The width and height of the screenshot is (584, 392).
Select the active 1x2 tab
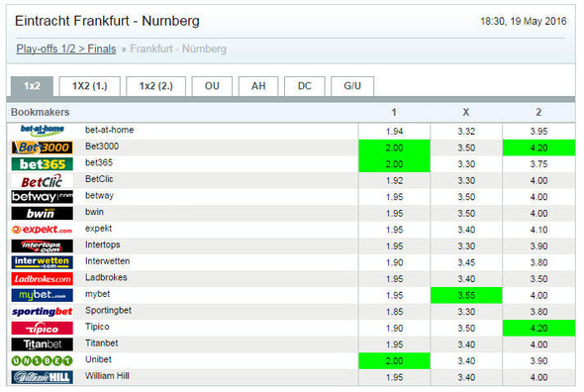coord(32,86)
